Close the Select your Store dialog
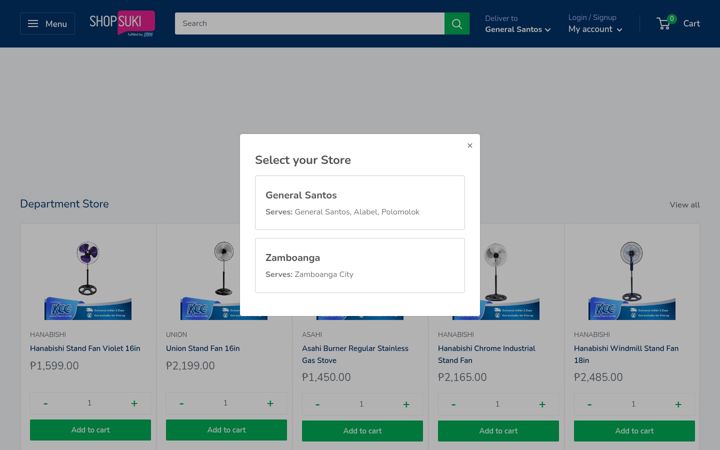 point(470,146)
